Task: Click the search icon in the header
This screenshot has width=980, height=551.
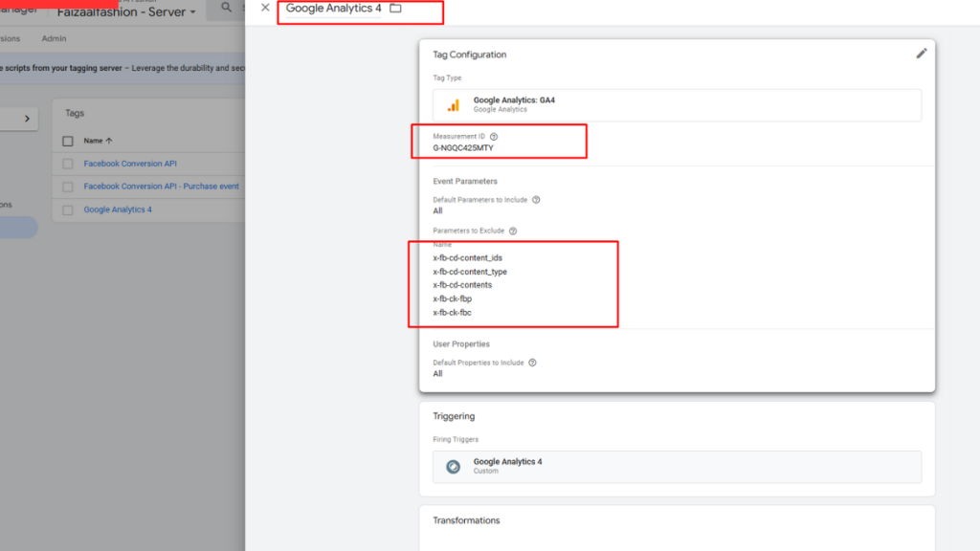Action: [x=226, y=8]
